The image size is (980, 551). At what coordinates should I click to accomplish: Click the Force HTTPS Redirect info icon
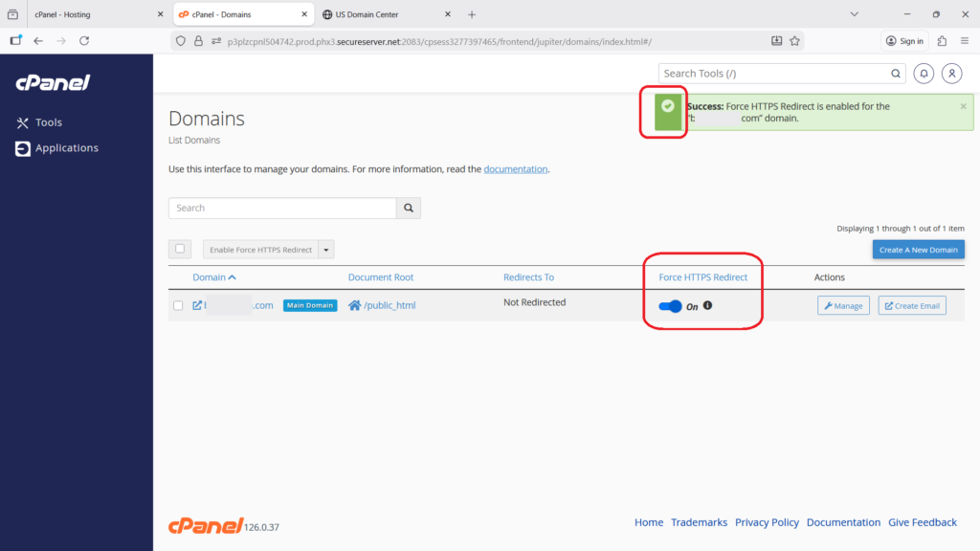[708, 306]
